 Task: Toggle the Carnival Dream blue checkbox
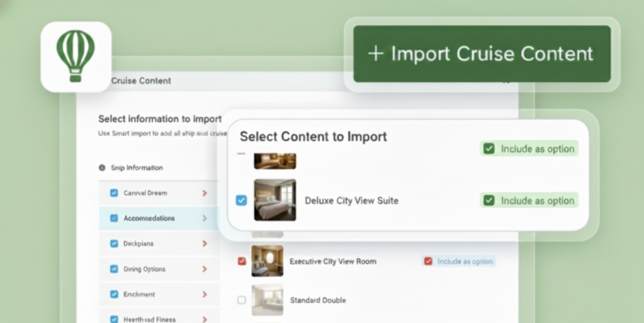click(114, 194)
